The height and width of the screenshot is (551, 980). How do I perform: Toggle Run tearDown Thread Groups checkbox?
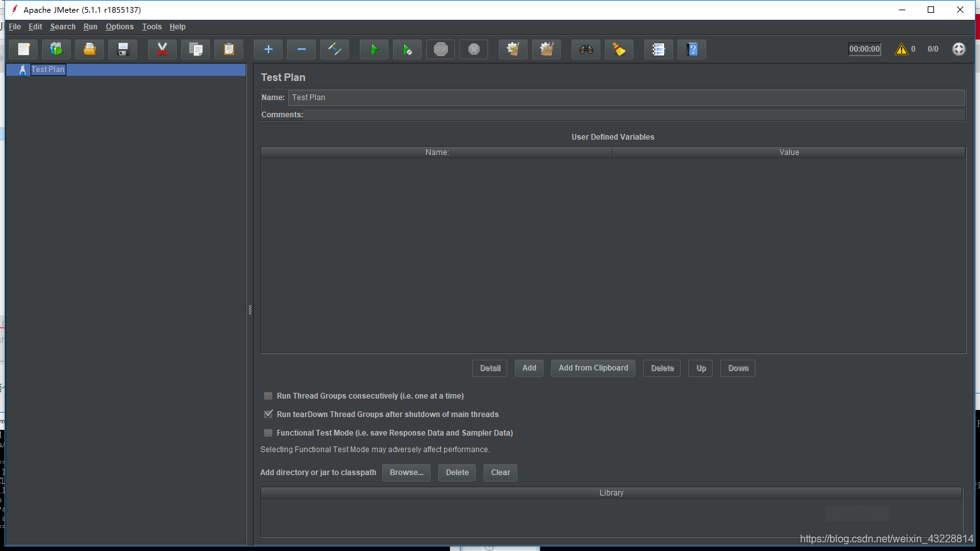(x=269, y=415)
